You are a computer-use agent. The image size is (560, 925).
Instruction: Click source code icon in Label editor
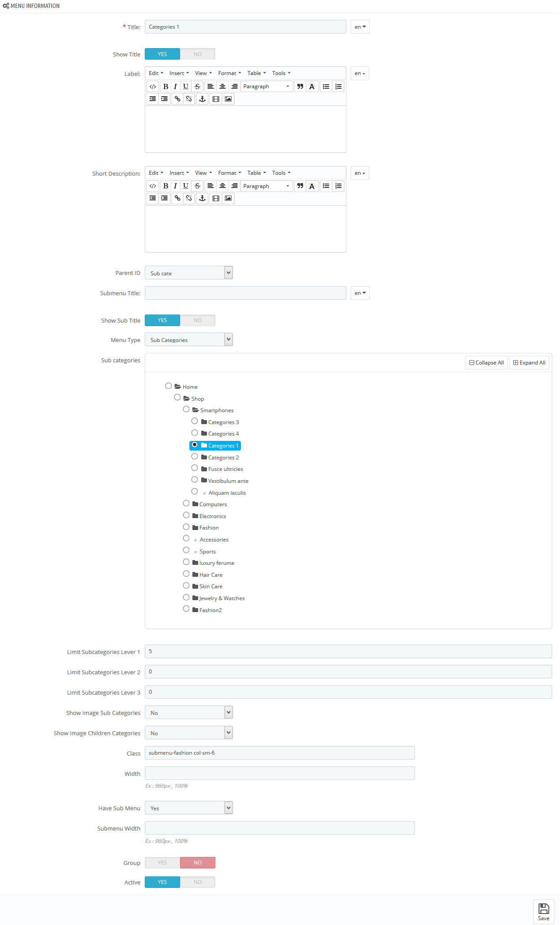click(153, 86)
